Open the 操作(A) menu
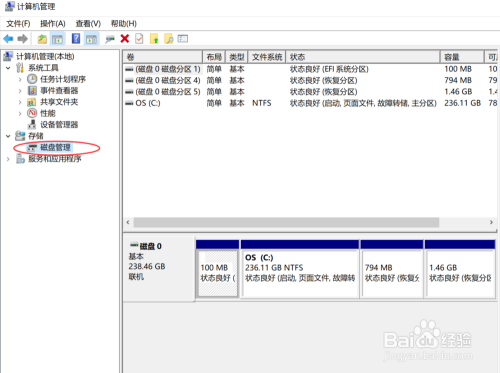The height and width of the screenshot is (373, 500). tap(53, 24)
